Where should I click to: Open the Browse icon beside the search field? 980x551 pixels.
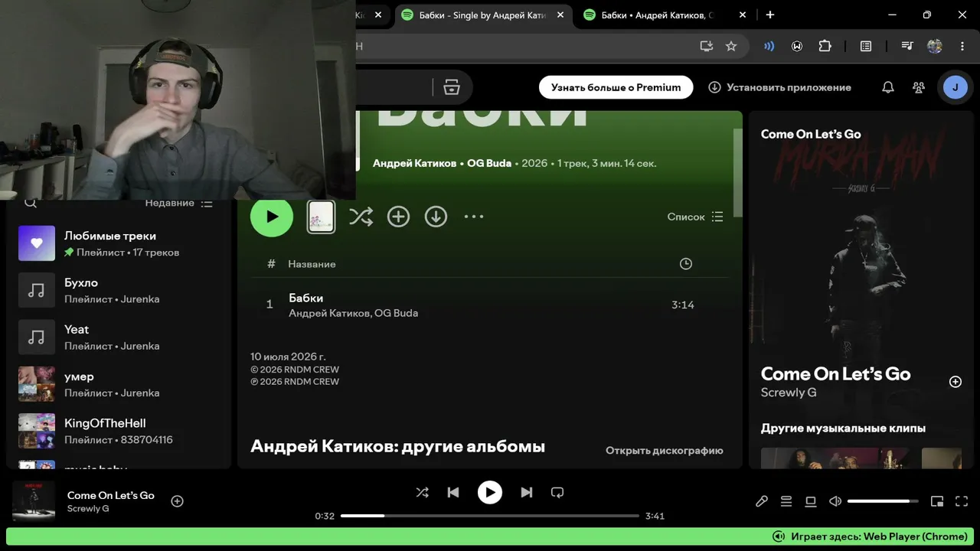(452, 87)
